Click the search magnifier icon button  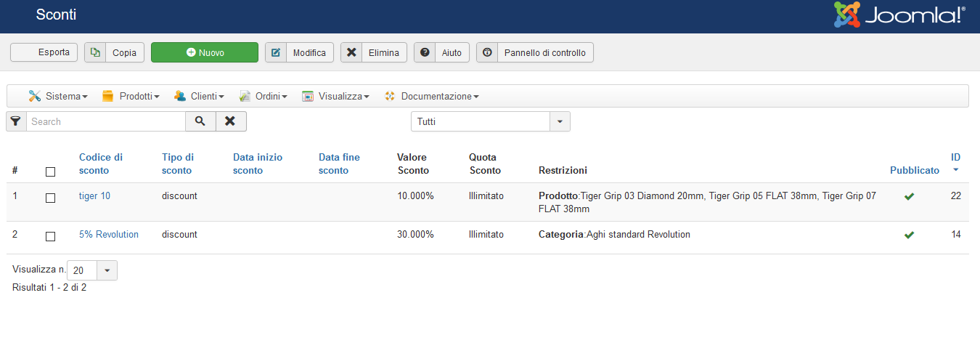click(200, 121)
